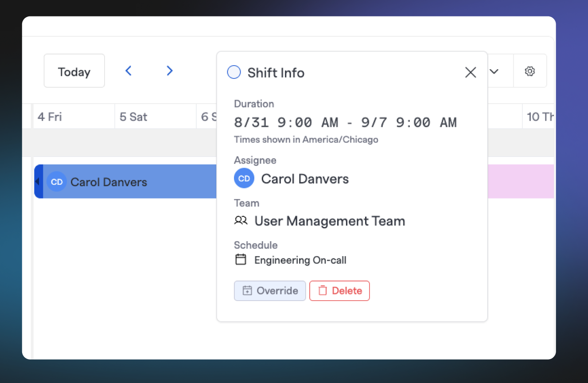588x383 pixels.
Task: Override this shift
Action: click(x=270, y=291)
